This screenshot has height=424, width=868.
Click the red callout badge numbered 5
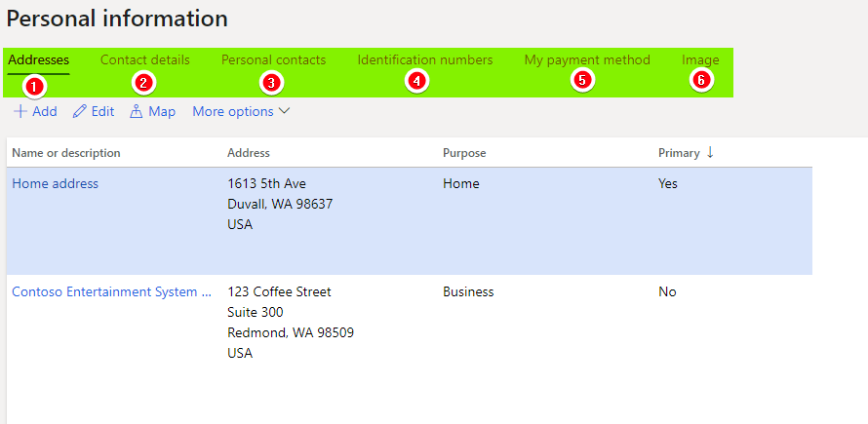pyautogui.click(x=581, y=80)
